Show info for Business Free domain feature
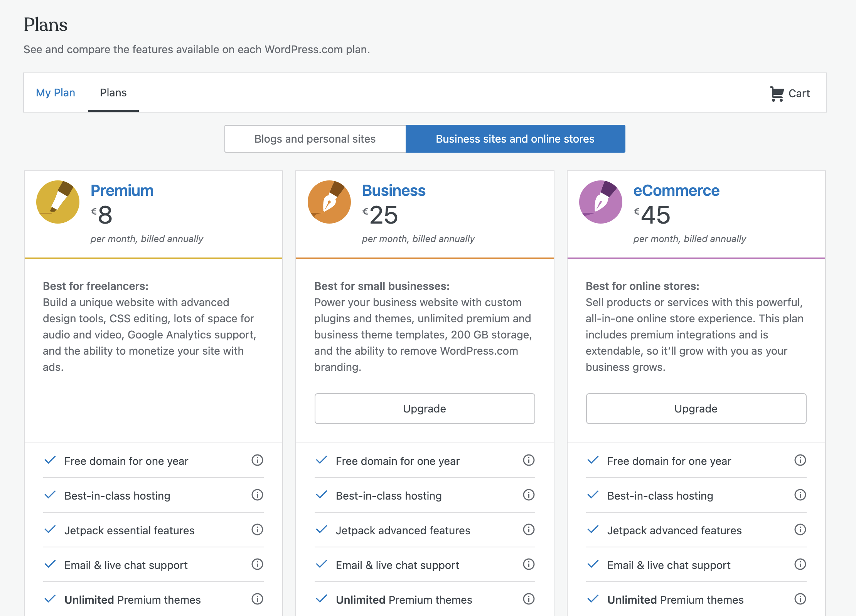The image size is (856, 616). (529, 460)
